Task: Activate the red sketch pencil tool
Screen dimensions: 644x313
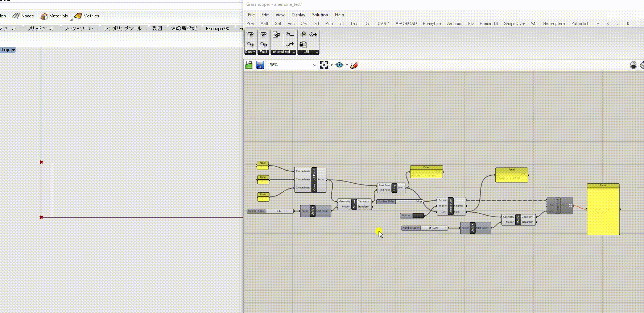Action: tap(354, 65)
